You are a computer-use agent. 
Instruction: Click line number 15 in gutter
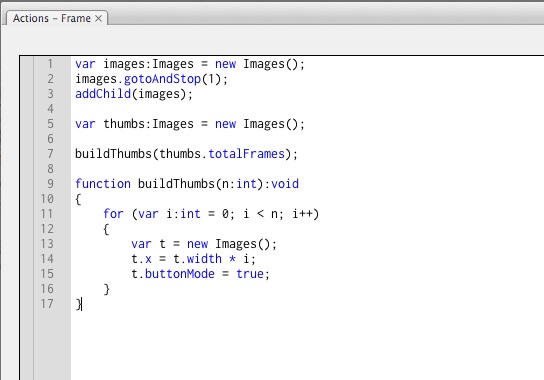pyautogui.click(x=47, y=273)
